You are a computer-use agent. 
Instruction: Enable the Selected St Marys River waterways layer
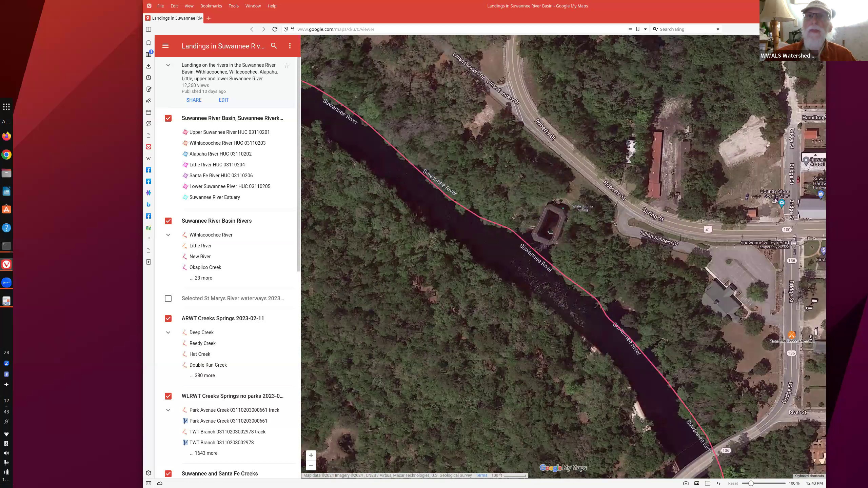click(168, 299)
